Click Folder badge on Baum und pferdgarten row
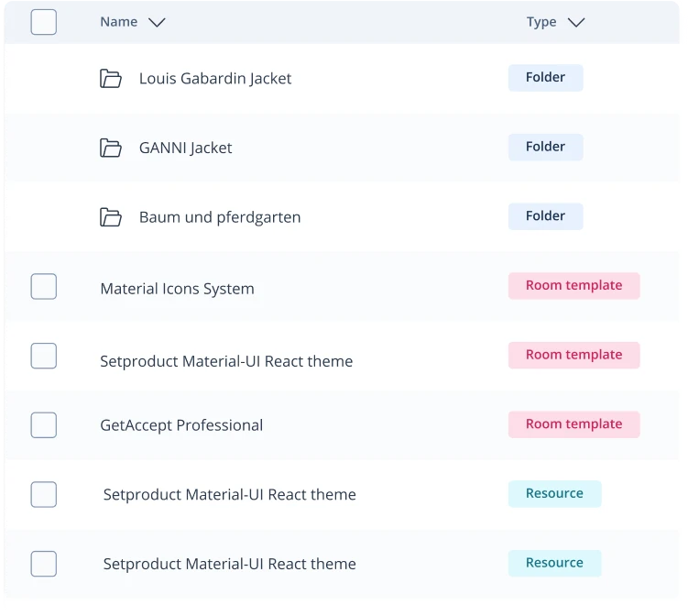The width and height of the screenshot is (688, 616). click(546, 216)
